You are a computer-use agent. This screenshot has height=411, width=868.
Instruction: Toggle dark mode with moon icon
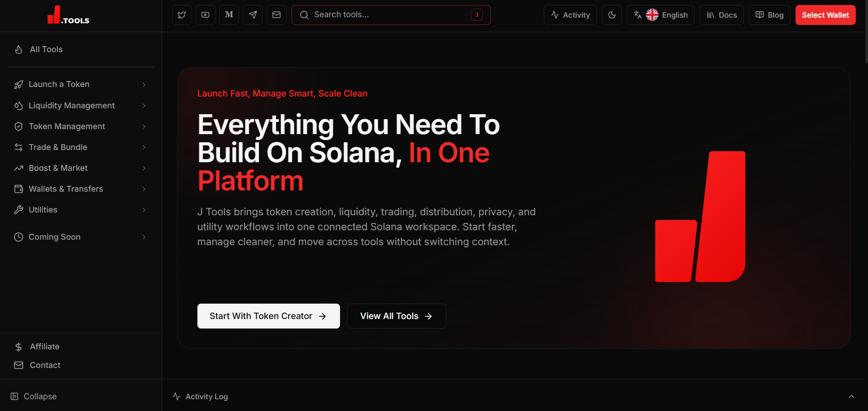[x=612, y=15]
